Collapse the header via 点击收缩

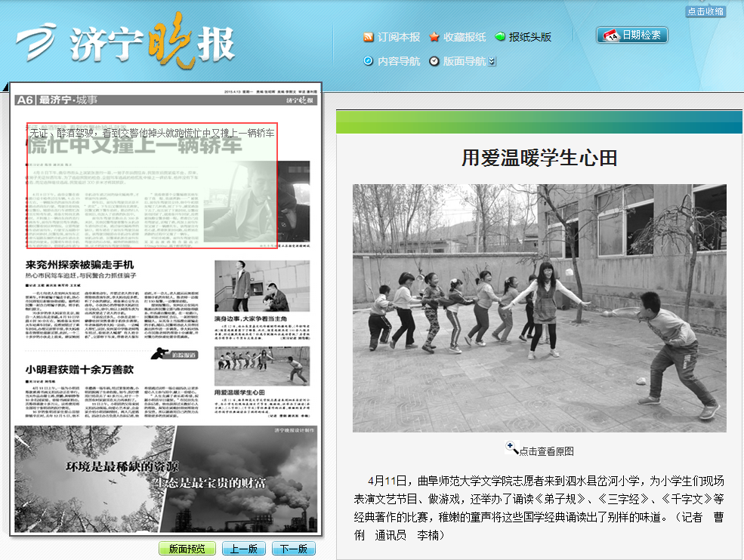pos(705,11)
